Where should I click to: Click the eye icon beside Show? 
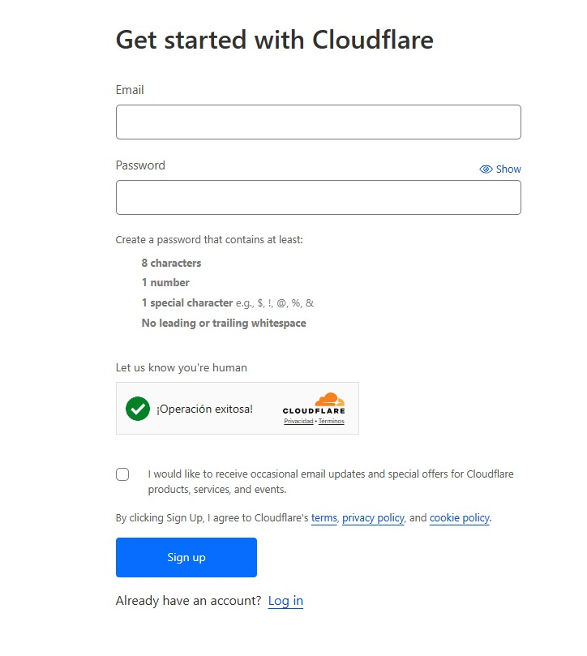coord(485,169)
